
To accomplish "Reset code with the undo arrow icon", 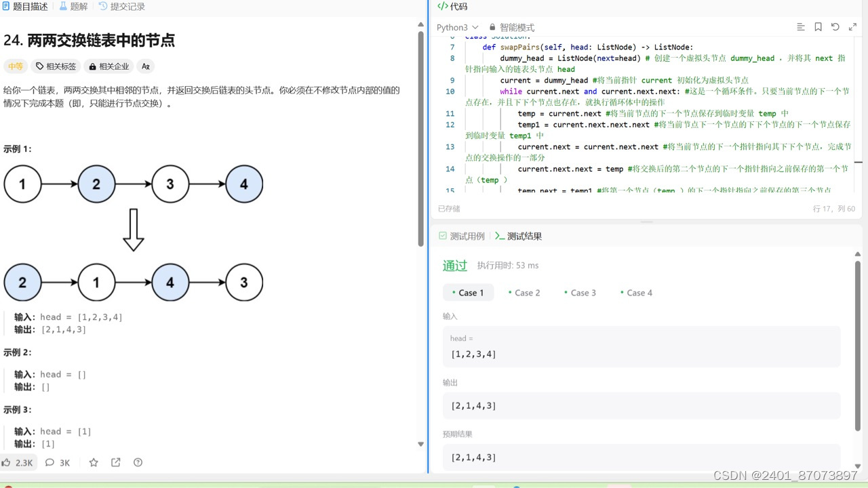I will point(835,27).
